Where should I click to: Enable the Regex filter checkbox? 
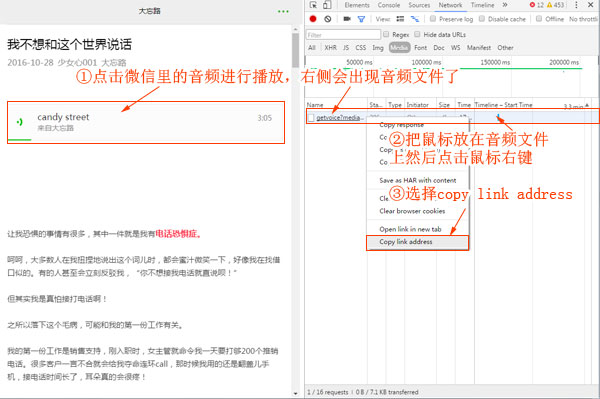pyautogui.click(x=386, y=34)
